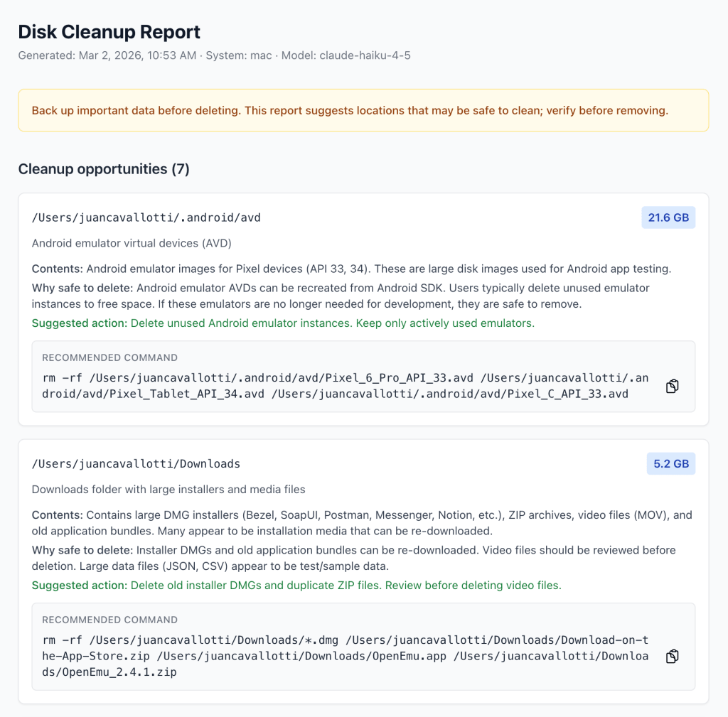The width and height of the screenshot is (728, 717).
Task: Click the Android emulator virtual devices description
Action: pos(132,243)
